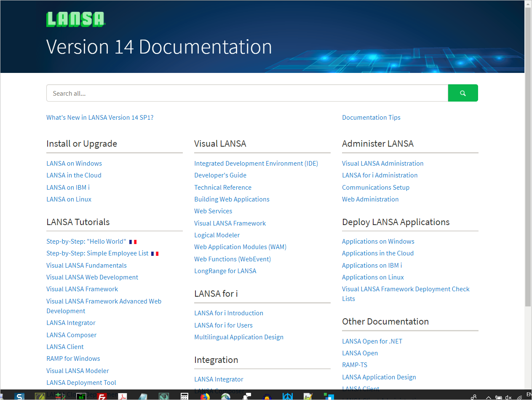Open FileZilla from the taskbar
532x400 pixels.
(102, 396)
